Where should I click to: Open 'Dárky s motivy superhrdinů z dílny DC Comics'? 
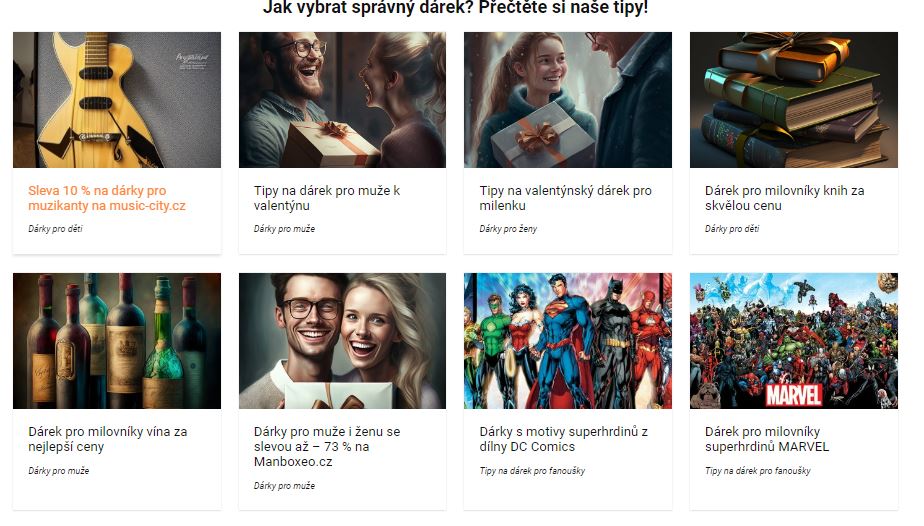point(563,439)
